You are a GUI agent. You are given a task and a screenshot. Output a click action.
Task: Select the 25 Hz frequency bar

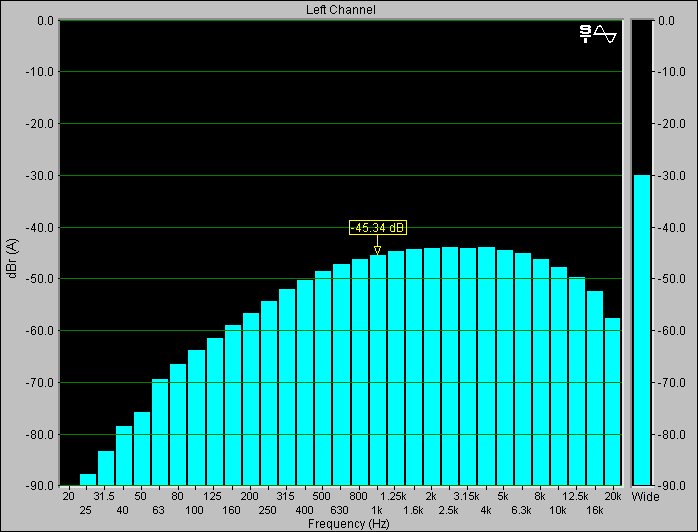tap(88, 479)
